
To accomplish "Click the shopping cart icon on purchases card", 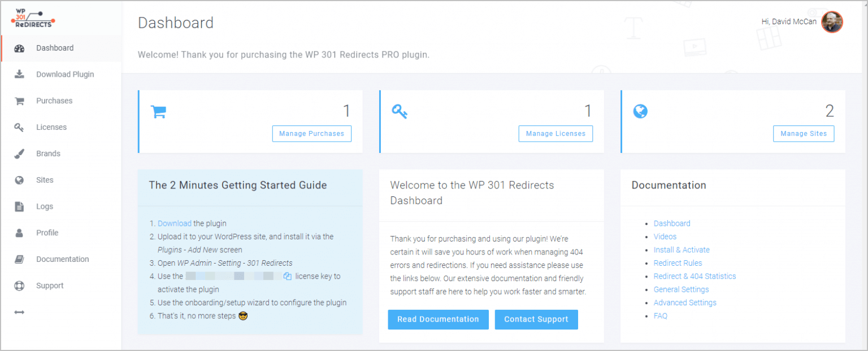I will pyautogui.click(x=159, y=111).
